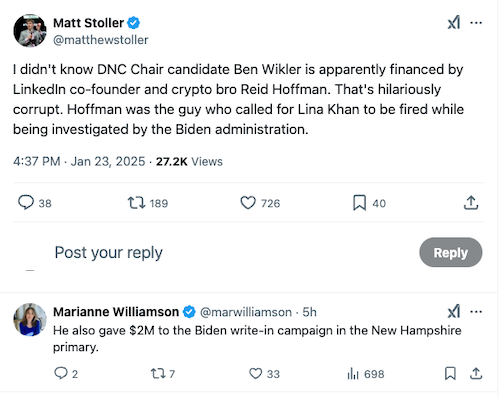Like Marianne Williamson's reply with 33 likes
The height and width of the screenshot is (398, 500).
pyautogui.click(x=256, y=374)
